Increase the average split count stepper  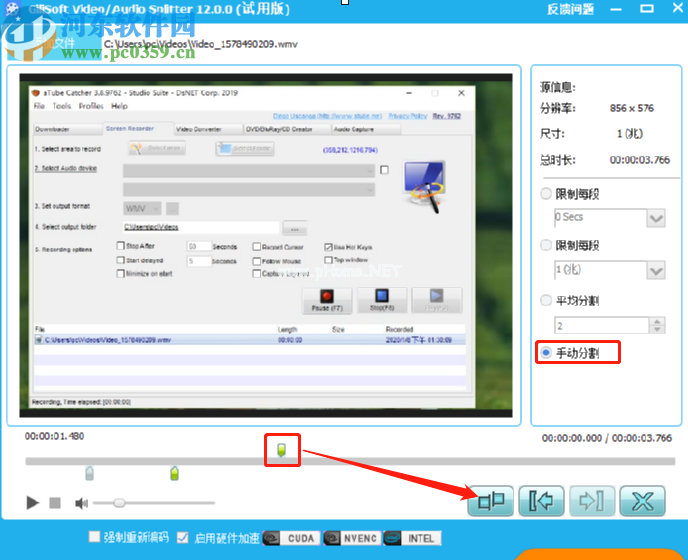(657, 322)
